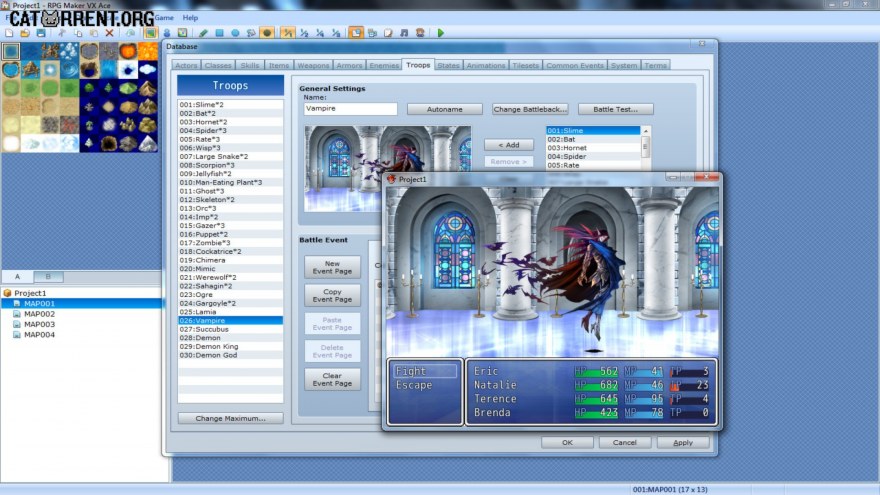Click the New Project toolbar icon

click(x=9, y=33)
